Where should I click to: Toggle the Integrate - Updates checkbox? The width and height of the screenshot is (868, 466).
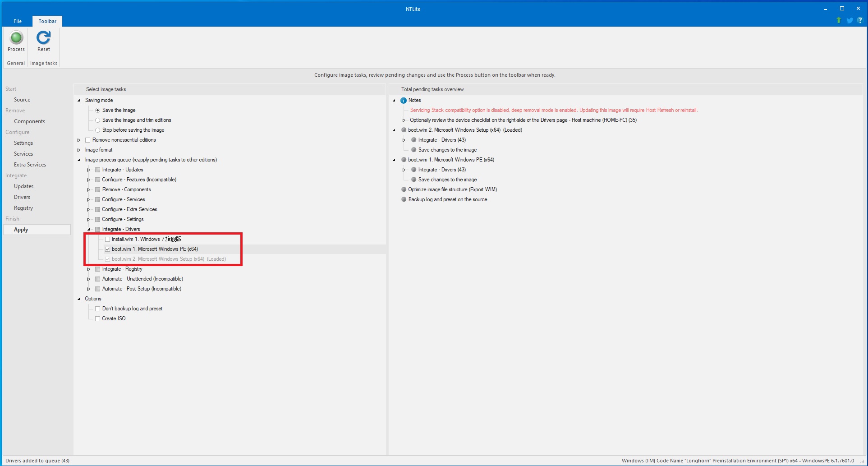coord(97,170)
